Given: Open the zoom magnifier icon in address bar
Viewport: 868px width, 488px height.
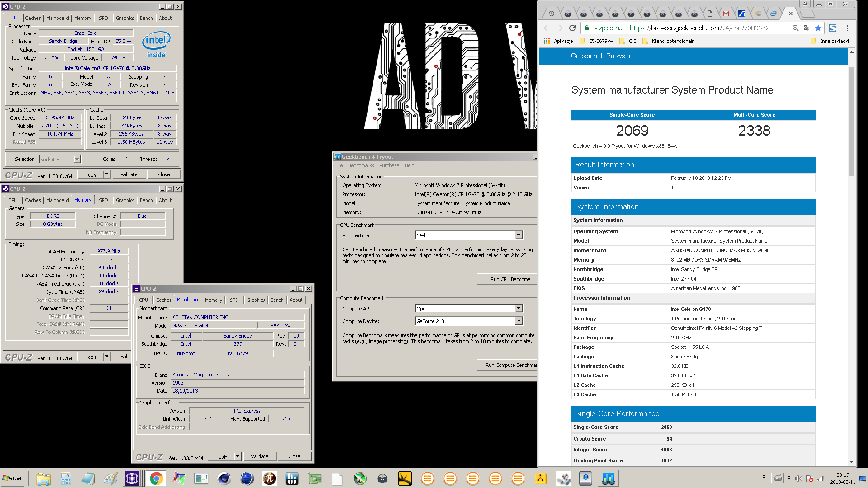Looking at the screenshot, I should point(795,28).
